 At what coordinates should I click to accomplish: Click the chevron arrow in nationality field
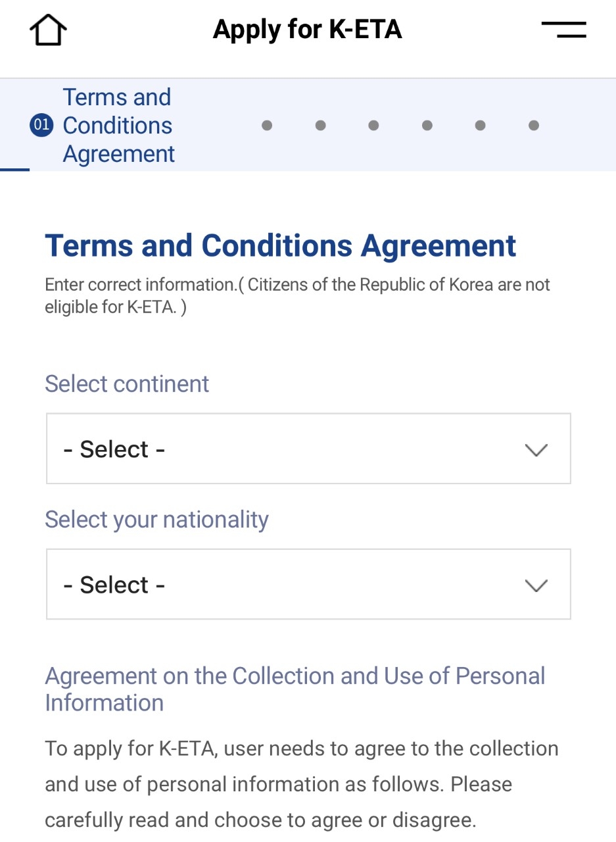(x=536, y=585)
